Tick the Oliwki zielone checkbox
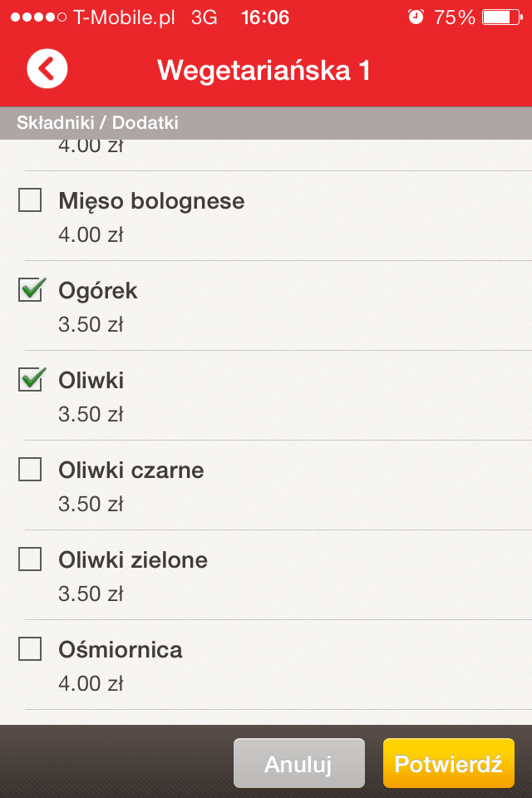The image size is (532, 798). click(30, 559)
